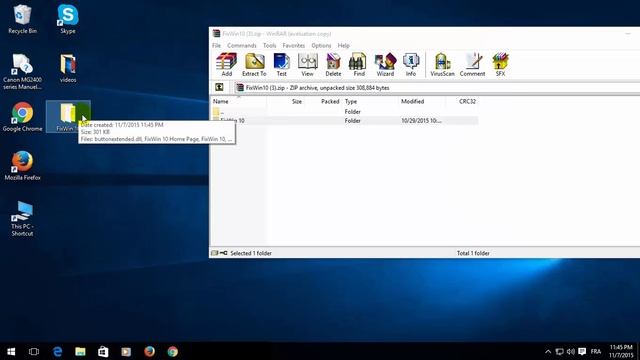Click the 'Selected 1 folder' status text
This screenshot has height=360, width=640.
point(251,253)
